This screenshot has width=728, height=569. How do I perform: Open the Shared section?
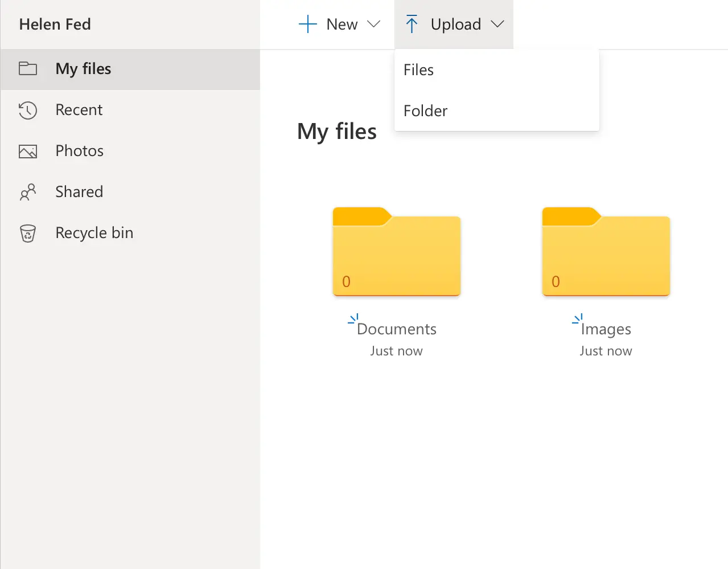(x=79, y=192)
